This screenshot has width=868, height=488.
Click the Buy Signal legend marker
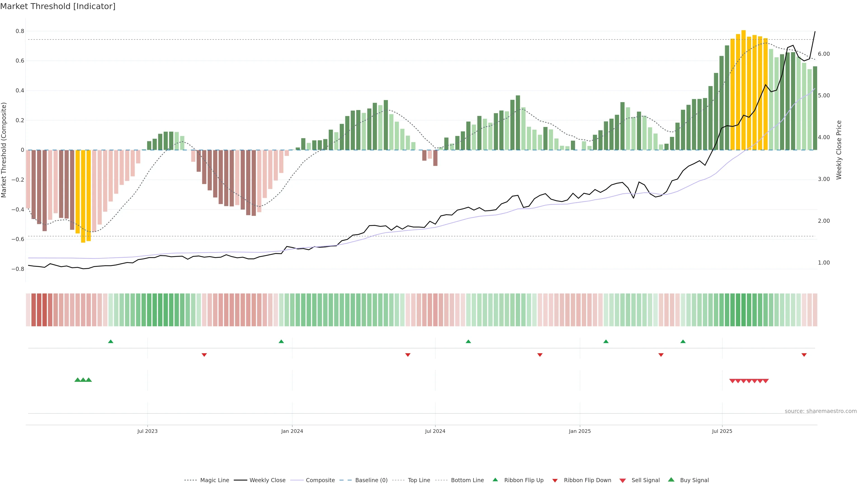pyautogui.click(x=671, y=480)
